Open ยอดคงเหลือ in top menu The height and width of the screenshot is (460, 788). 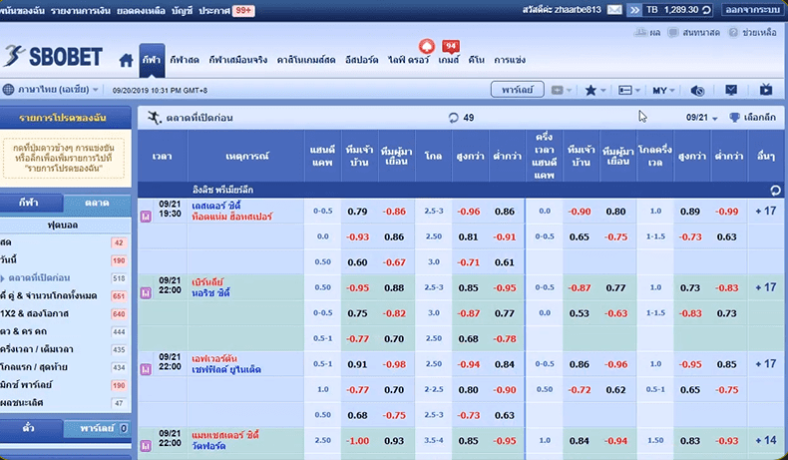point(141,11)
